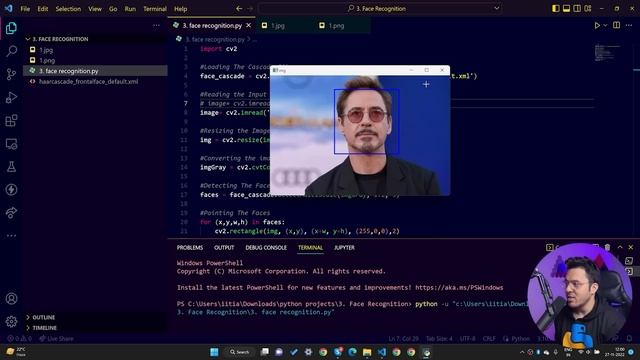Switch to the 1.jpg editor tab

pyautogui.click(x=278, y=26)
